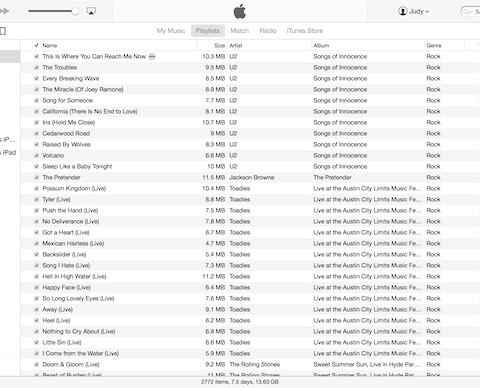Go to the Radio tab
Viewport: 480px width, 388px height.
coord(268,31)
